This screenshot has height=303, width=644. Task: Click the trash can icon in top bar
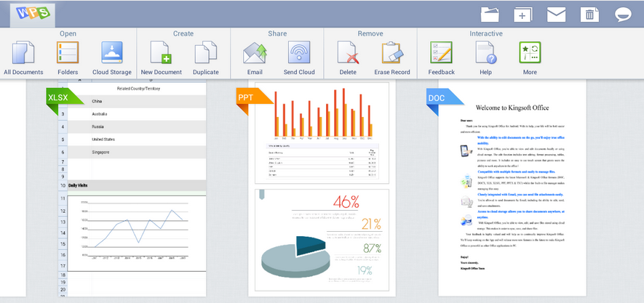(x=589, y=15)
